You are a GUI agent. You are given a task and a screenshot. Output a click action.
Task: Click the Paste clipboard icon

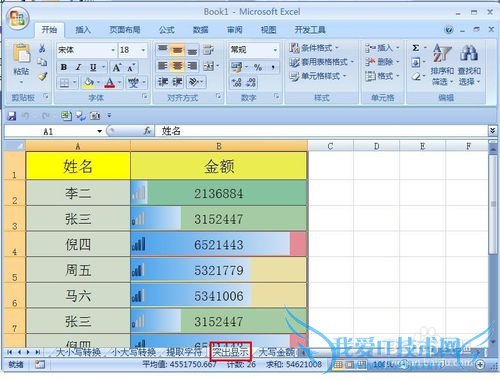click(x=21, y=54)
